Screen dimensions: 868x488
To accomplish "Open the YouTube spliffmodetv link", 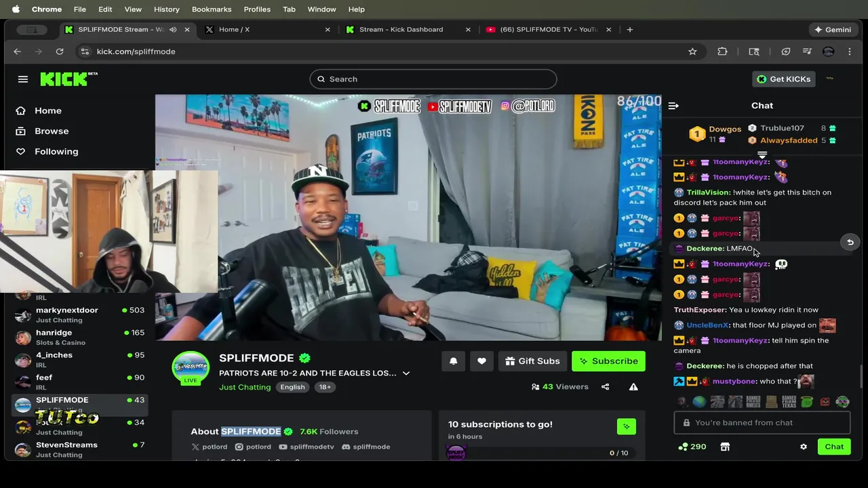I will pos(307,447).
